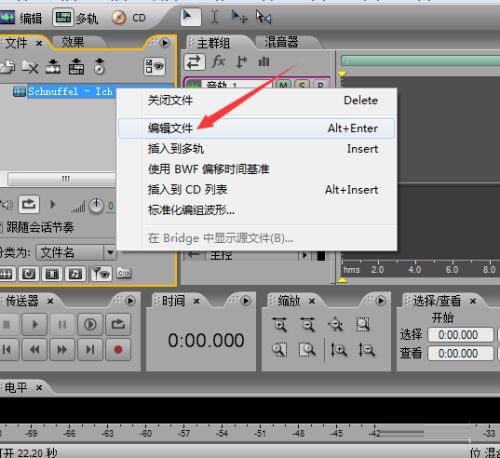Viewport: 500px width, 458px height.
Task: Click the Inputs/Outputs arrows button
Action: point(194,62)
